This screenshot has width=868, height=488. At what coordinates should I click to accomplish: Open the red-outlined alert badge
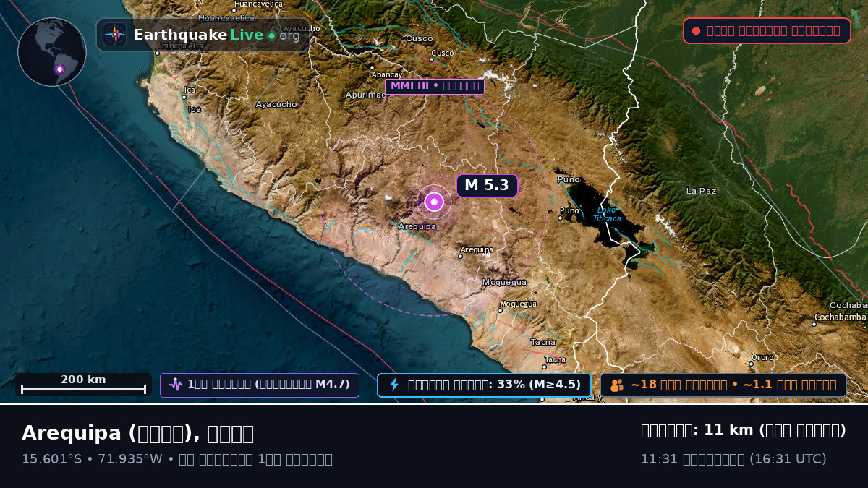tap(767, 30)
